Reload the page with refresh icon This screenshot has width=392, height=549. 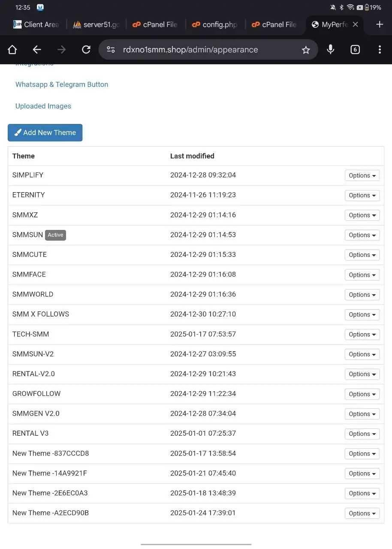point(86,50)
